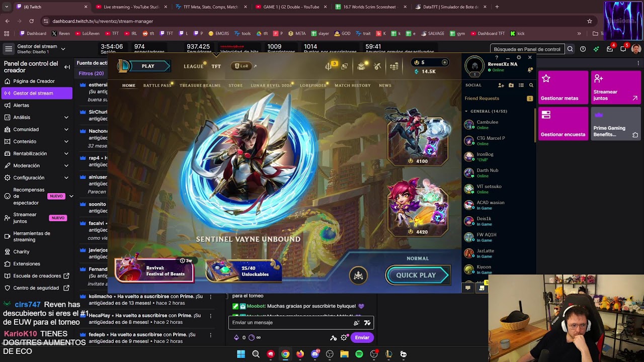Collapse the Twitch creator dashboard sidebar
644x362 pixels.
point(67,67)
